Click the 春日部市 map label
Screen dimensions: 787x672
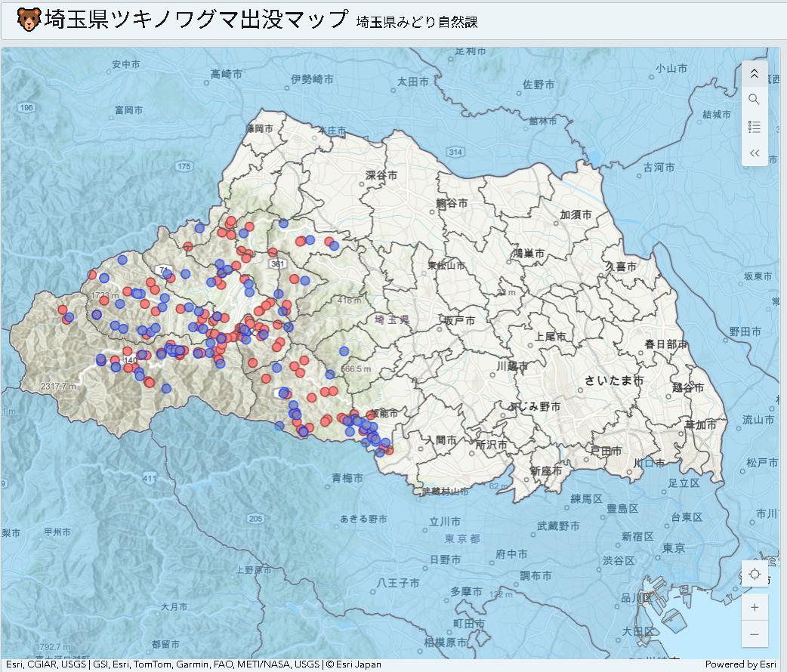click(666, 344)
